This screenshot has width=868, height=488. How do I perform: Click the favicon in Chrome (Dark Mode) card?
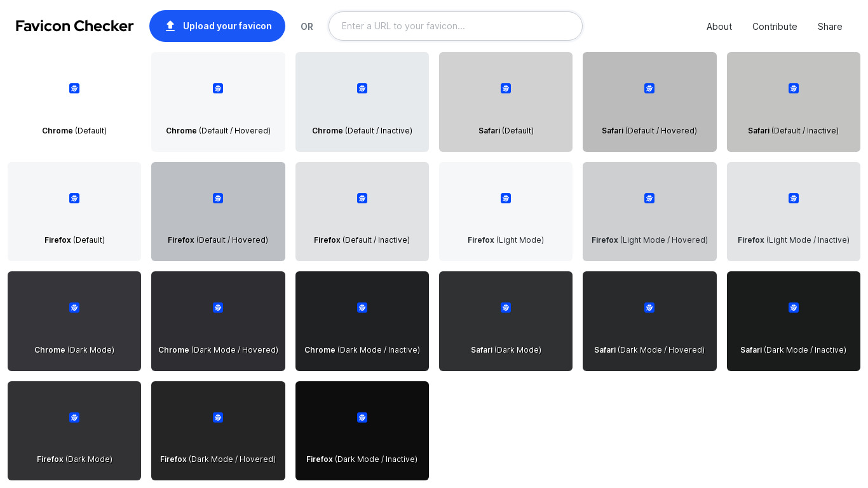(74, 308)
